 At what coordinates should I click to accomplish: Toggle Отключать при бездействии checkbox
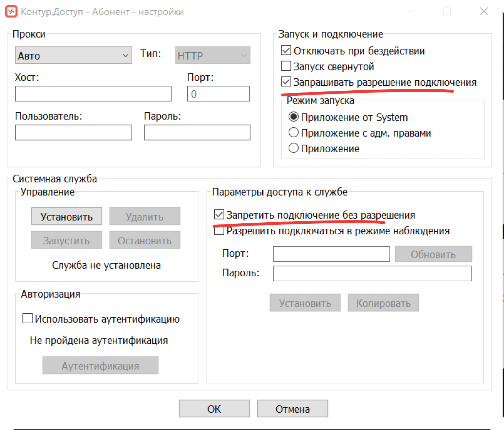[x=286, y=51]
